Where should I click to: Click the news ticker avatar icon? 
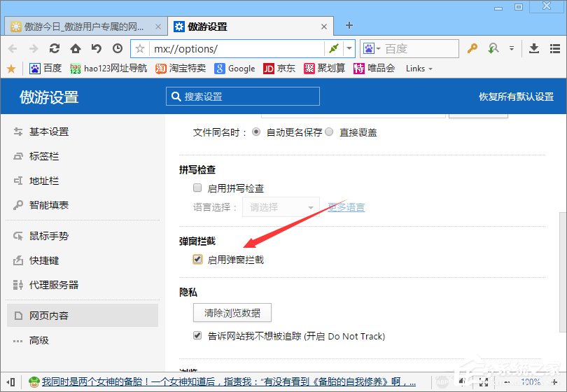pyautogui.click(x=34, y=382)
